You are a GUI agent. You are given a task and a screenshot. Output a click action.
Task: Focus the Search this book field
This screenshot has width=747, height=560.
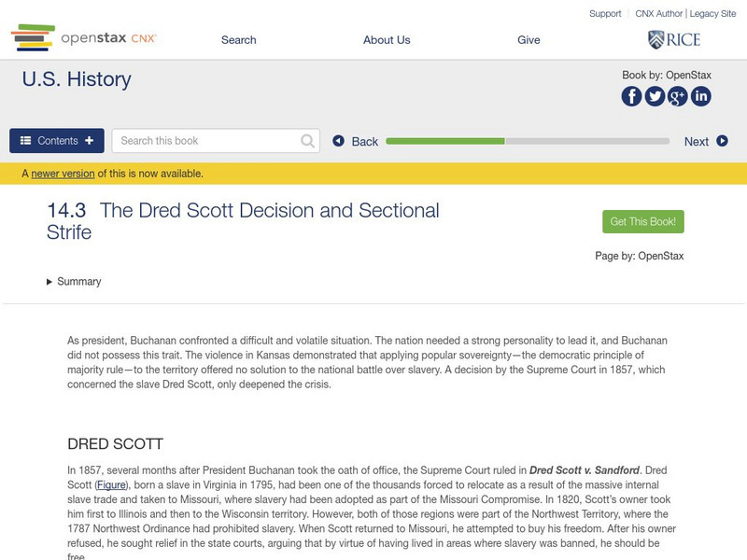pyautogui.click(x=207, y=141)
